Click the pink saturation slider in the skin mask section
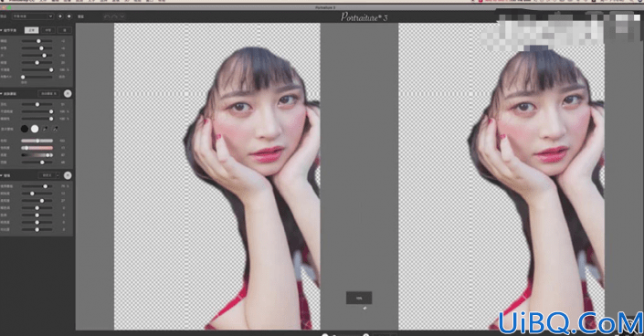The height and width of the screenshot is (336, 644). 37,148
